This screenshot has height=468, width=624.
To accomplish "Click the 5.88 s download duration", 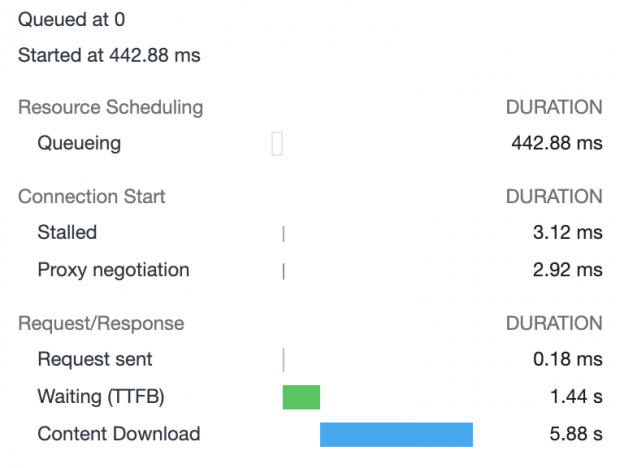I will tap(576, 434).
